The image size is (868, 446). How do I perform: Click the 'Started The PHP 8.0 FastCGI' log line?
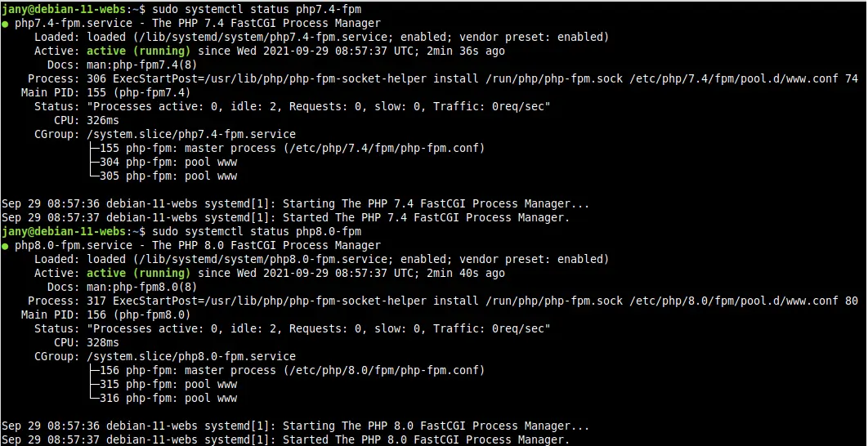[x=285, y=440]
